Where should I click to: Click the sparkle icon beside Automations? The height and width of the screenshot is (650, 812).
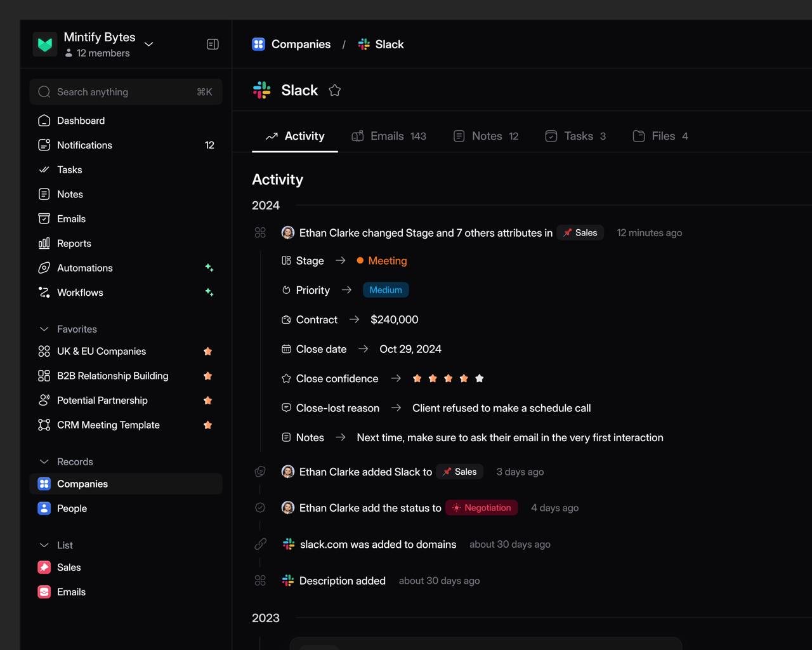tap(209, 268)
